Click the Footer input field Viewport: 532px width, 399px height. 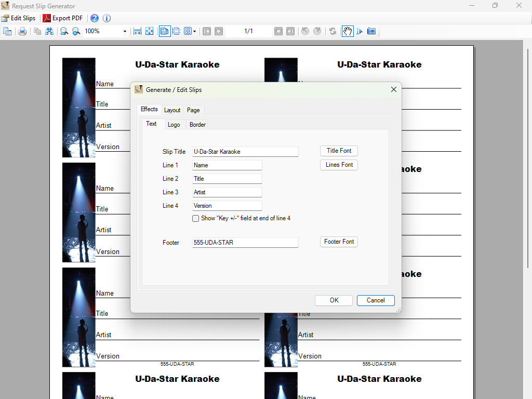(x=245, y=243)
